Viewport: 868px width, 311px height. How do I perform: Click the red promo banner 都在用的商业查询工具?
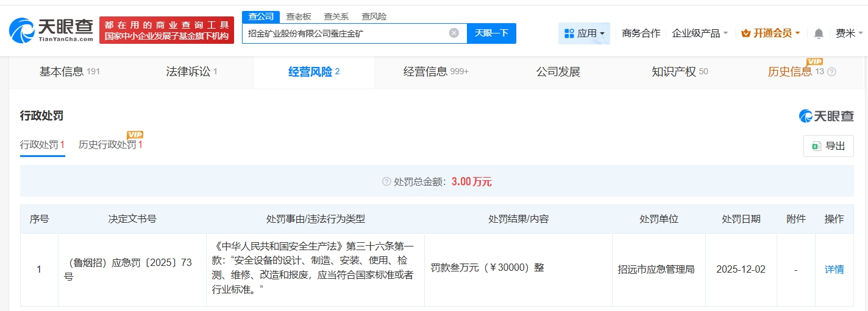[x=166, y=30]
